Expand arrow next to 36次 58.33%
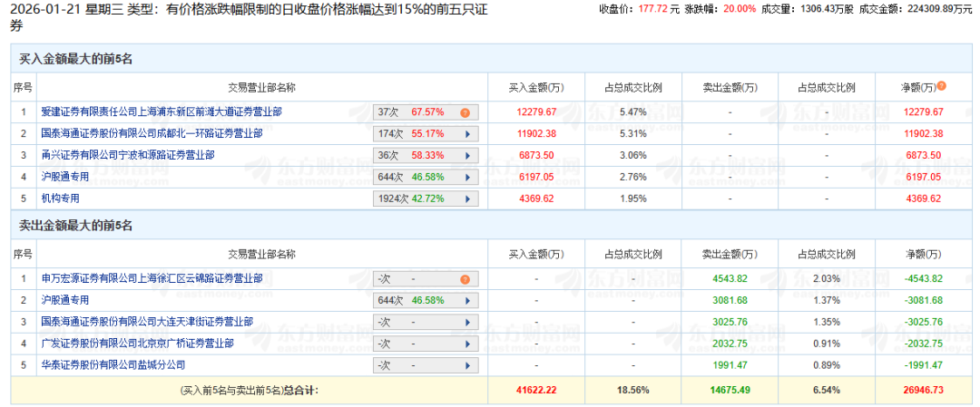The image size is (980, 407). click(466, 155)
